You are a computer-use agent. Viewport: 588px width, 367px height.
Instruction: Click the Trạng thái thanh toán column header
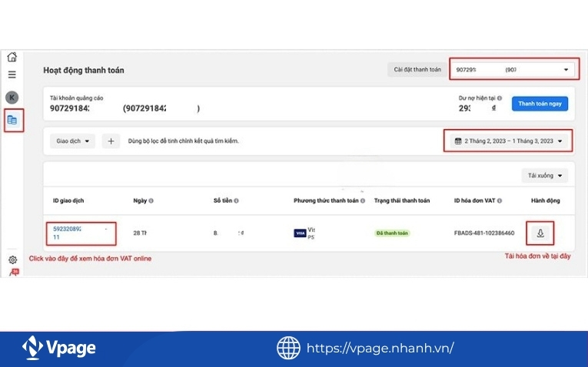pyautogui.click(x=402, y=200)
